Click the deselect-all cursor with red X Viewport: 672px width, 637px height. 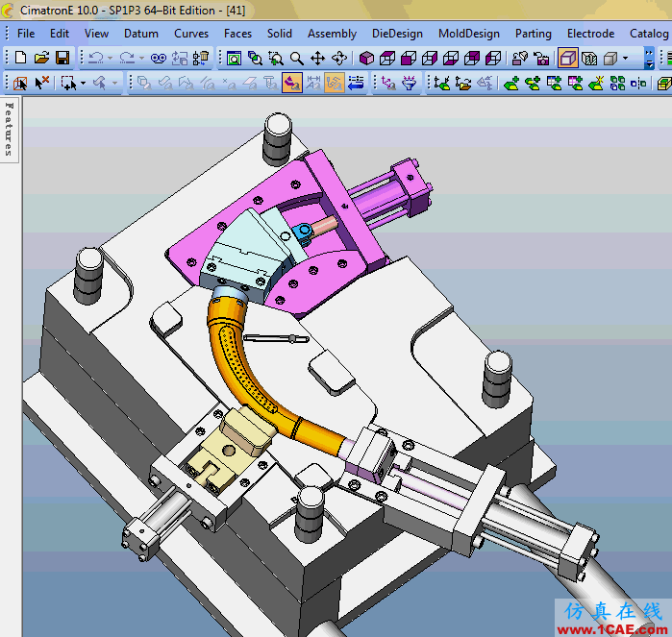pyautogui.click(x=41, y=83)
